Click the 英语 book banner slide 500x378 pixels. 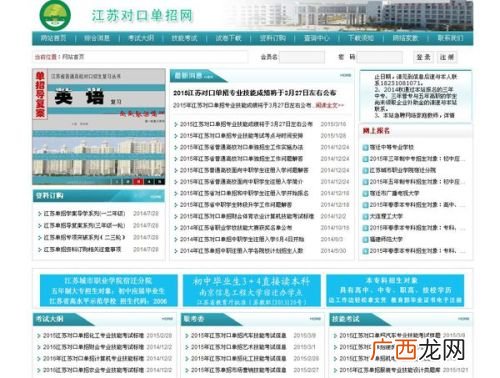click(99, 127)
